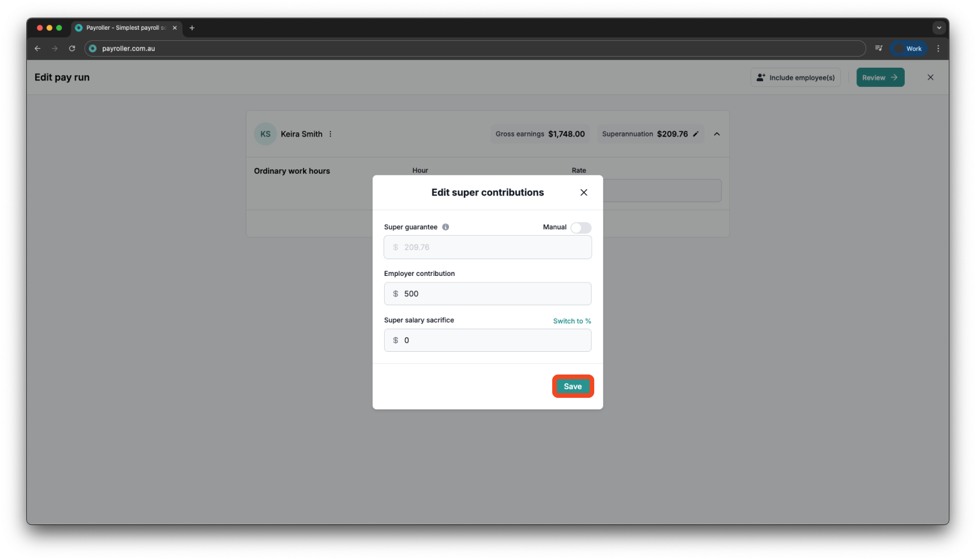The height and width of the screenshot is (560, 976).
Task: Click the Switch to % link
Action: pos(571,321)
